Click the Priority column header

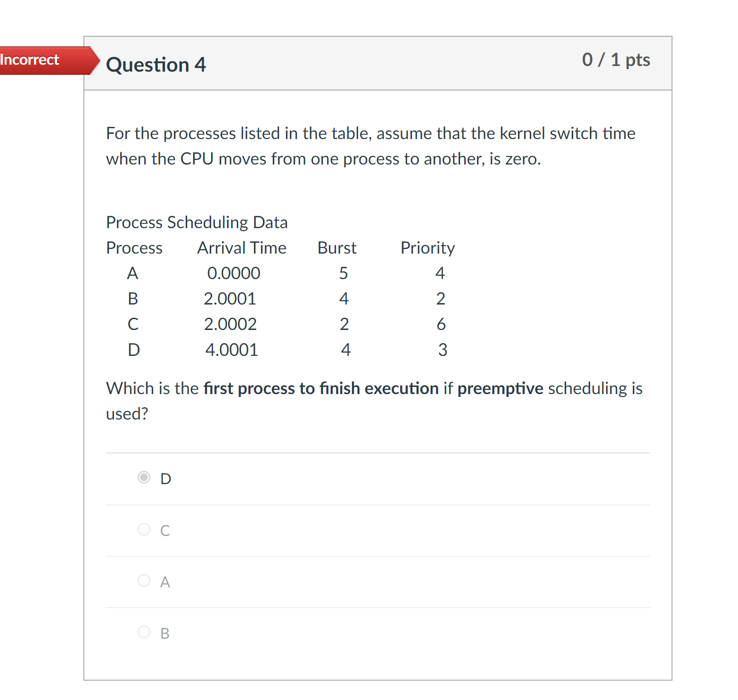tap(427, 247)
